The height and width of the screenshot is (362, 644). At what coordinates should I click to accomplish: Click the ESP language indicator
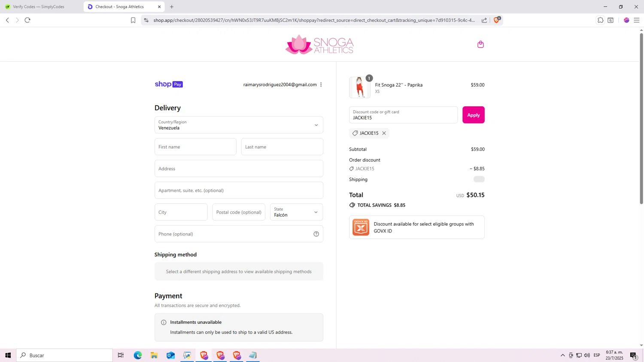597,355
